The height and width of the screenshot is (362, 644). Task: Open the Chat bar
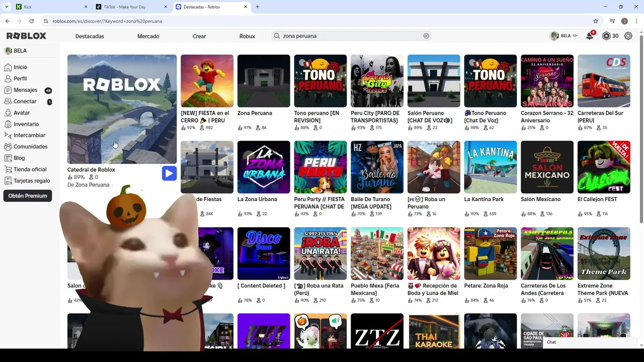[x=591, y=342]
